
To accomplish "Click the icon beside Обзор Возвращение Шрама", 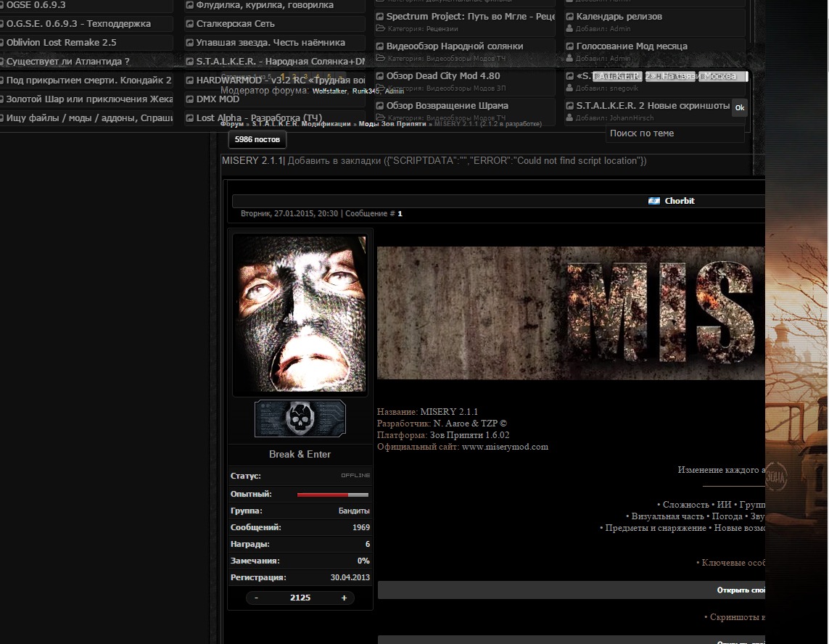I will [x=379, y=106].
